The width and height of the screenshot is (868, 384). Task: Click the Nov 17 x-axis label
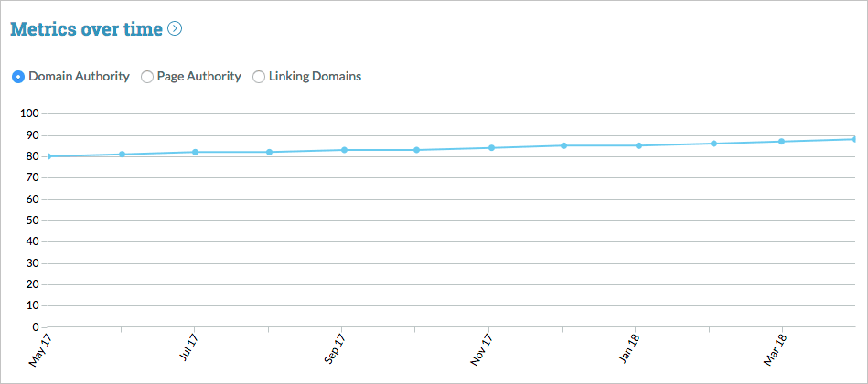coord(482,350)
